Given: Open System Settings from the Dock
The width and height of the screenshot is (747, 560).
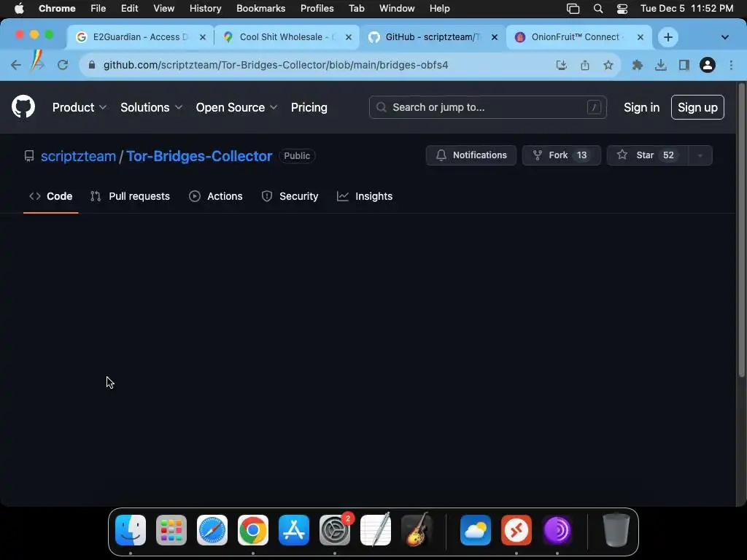Looking at the screenshot, I should pos(335,530).
